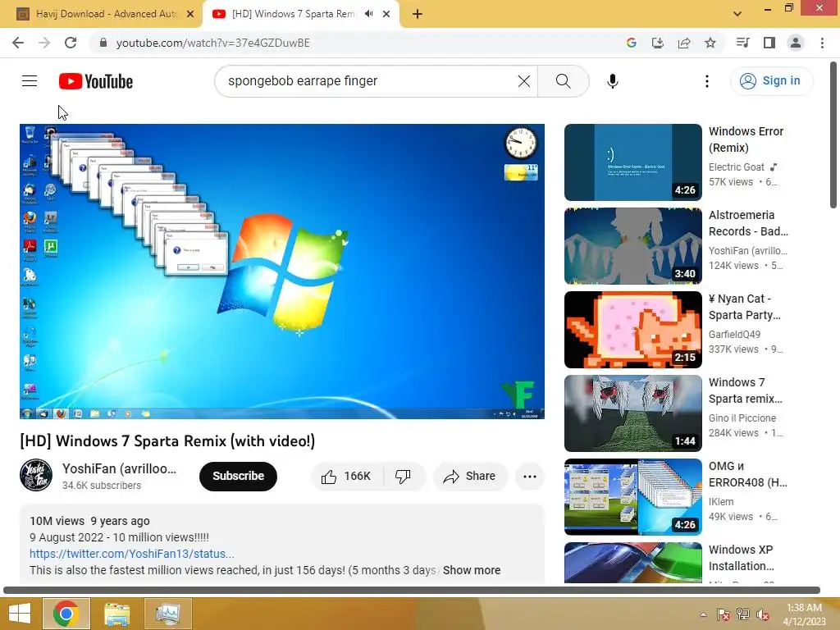Close the YouTube Sparta Remix tab
Screen dimensions: 840x630
[386, 14]
